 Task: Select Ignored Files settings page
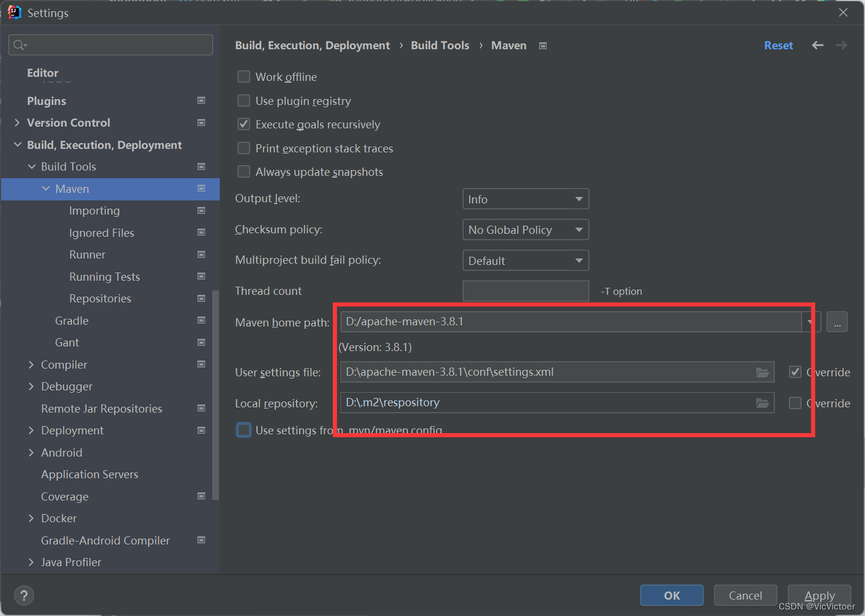(101, 233)
